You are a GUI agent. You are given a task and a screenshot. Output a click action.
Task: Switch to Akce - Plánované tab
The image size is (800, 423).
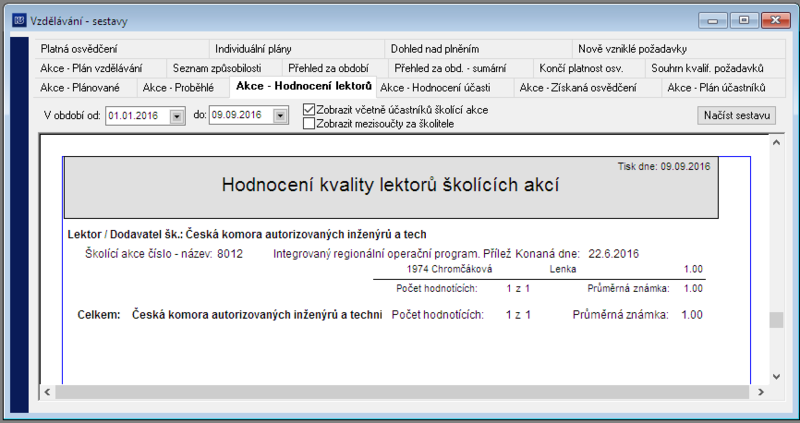(x=86, y=88)
